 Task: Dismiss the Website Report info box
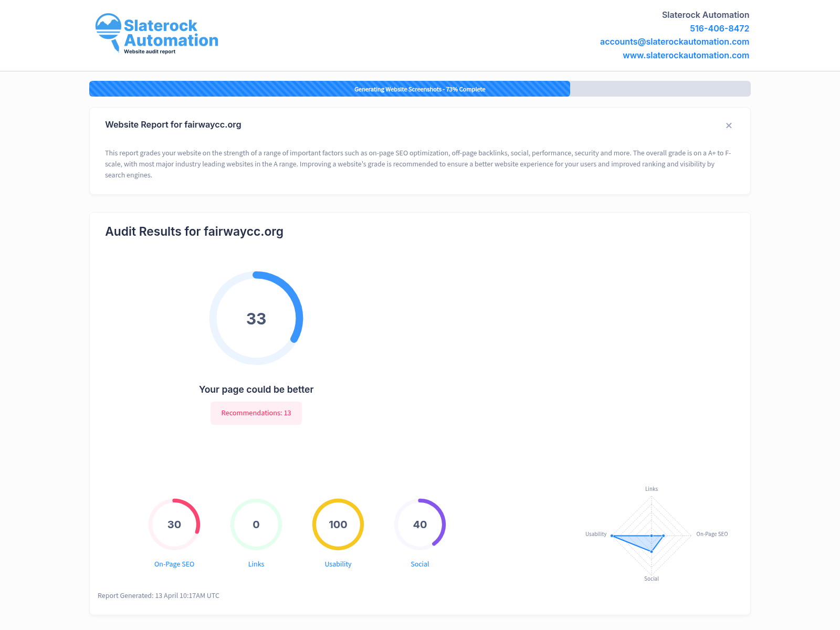729,125
